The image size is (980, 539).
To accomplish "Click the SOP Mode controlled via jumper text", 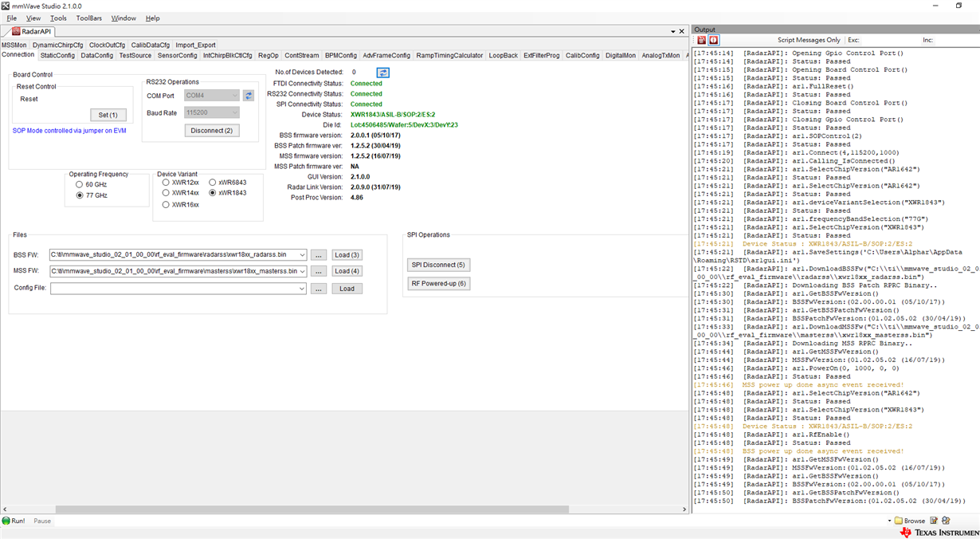I will (x=69, y=131).
